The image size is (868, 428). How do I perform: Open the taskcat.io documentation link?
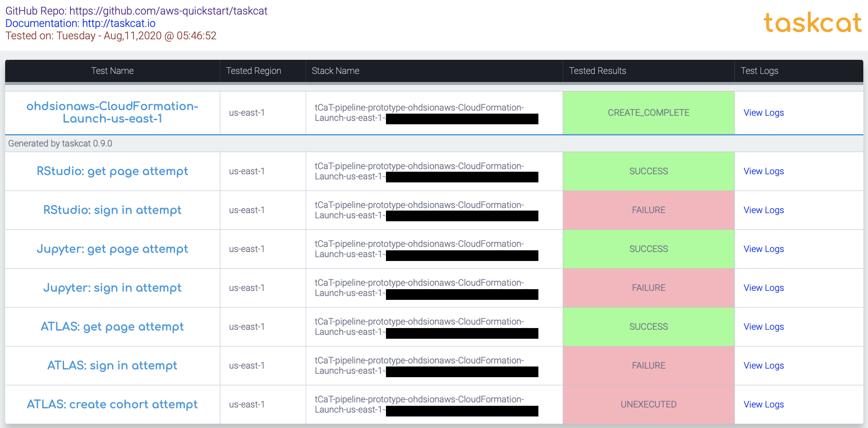[x=80, y=23]
